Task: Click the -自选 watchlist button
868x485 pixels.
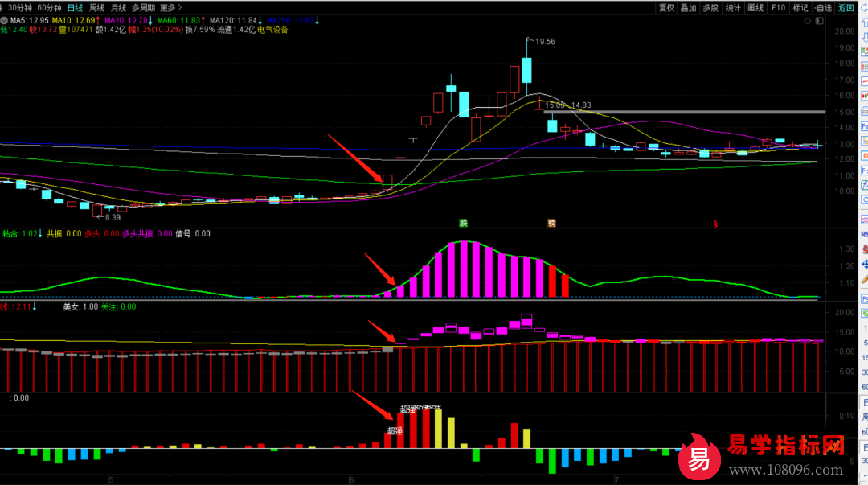Action: [823, 8]
